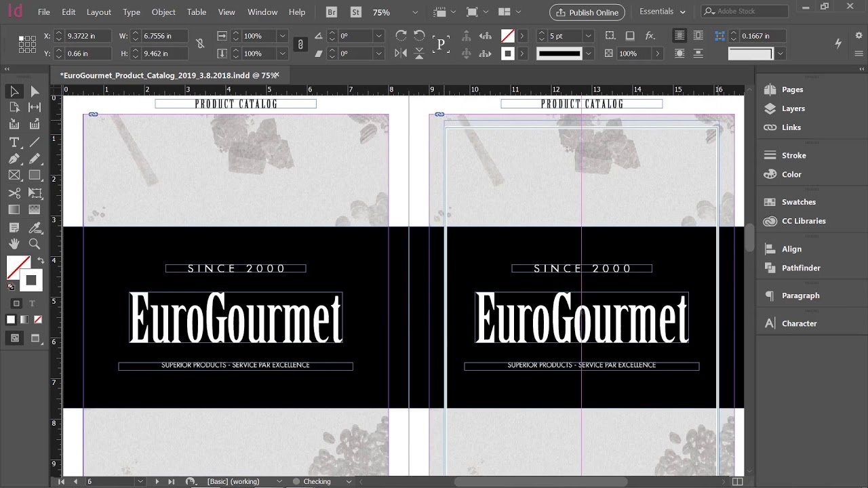The height and width of the screenshot is (488, 868).
Task: Select the Gap tool
Action: (35, 108)
